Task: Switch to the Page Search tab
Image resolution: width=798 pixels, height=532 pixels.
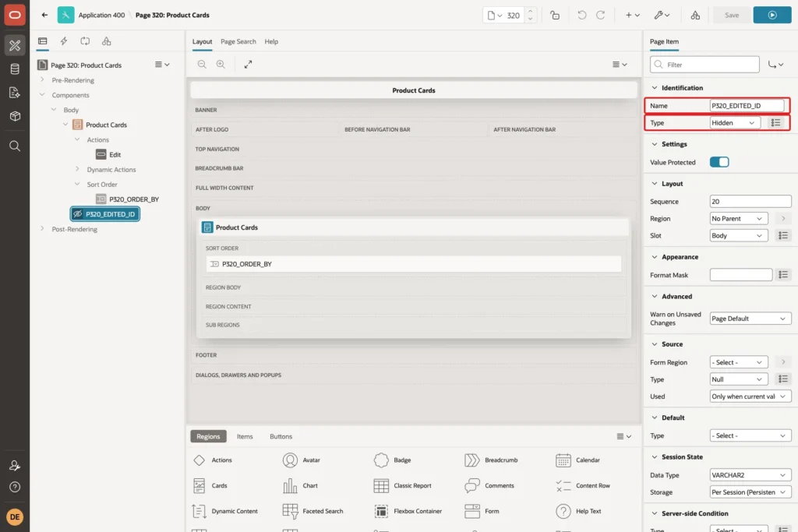Action: 238,42
